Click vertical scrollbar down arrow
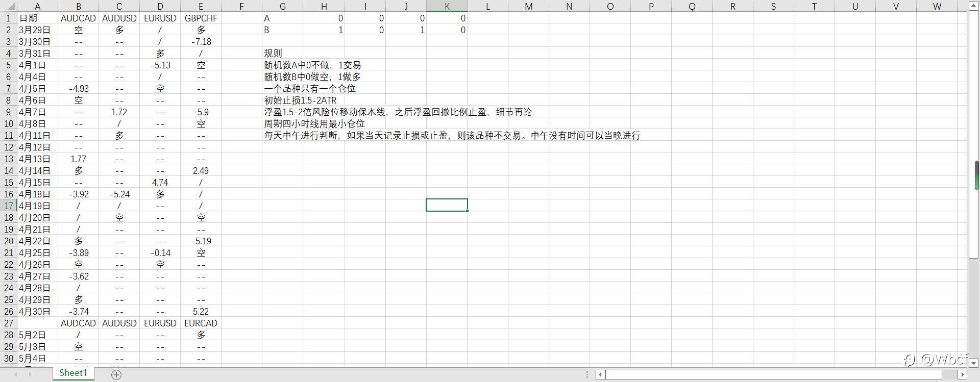 pyautogui.click(x=973, y=363)
